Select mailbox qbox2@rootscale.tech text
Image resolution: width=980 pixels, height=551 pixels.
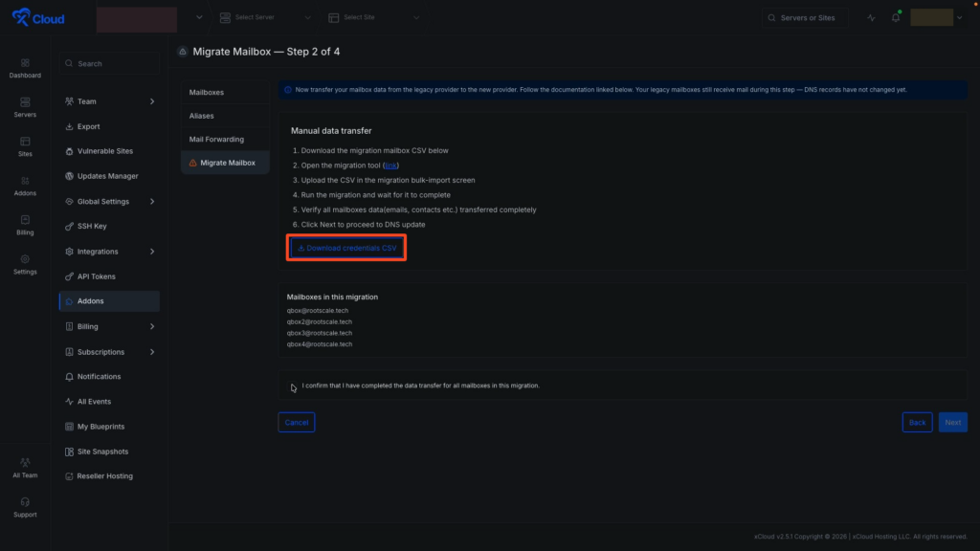click(x=320, y=321)
